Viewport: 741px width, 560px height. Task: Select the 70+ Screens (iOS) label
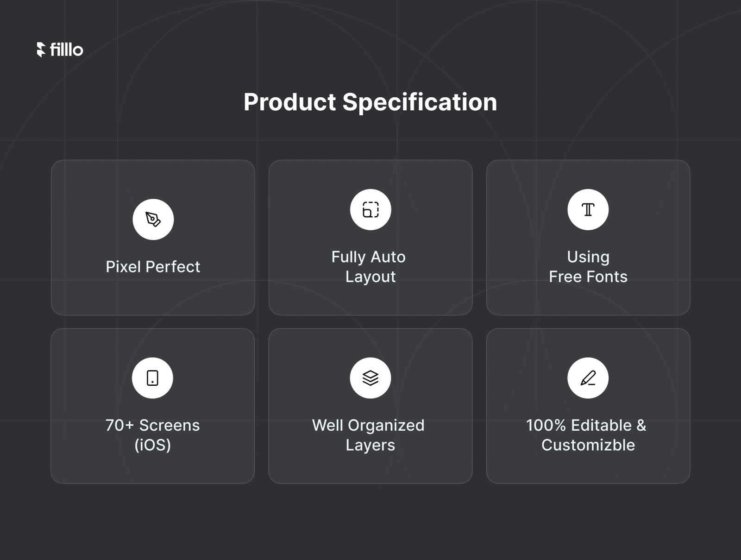[x=152, y=435]
